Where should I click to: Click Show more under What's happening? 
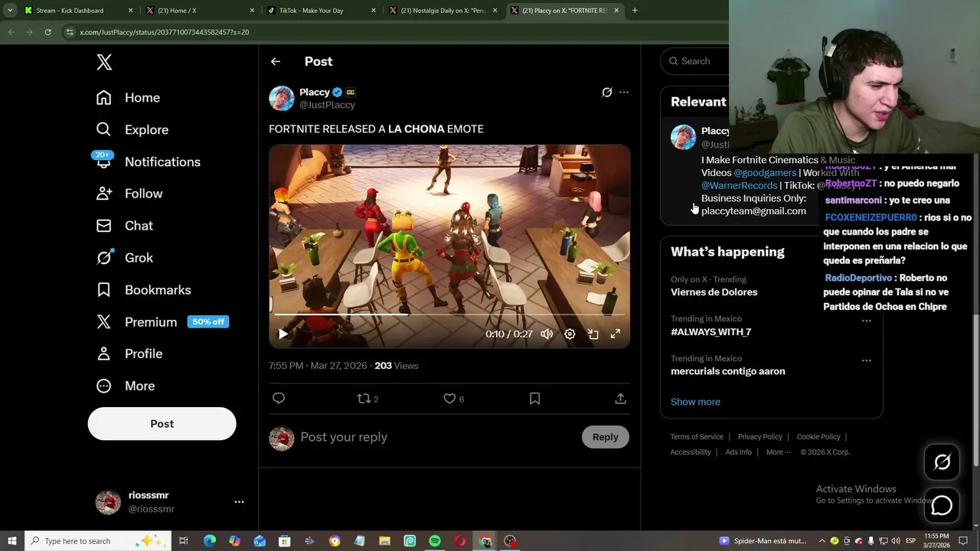[695, 402]
